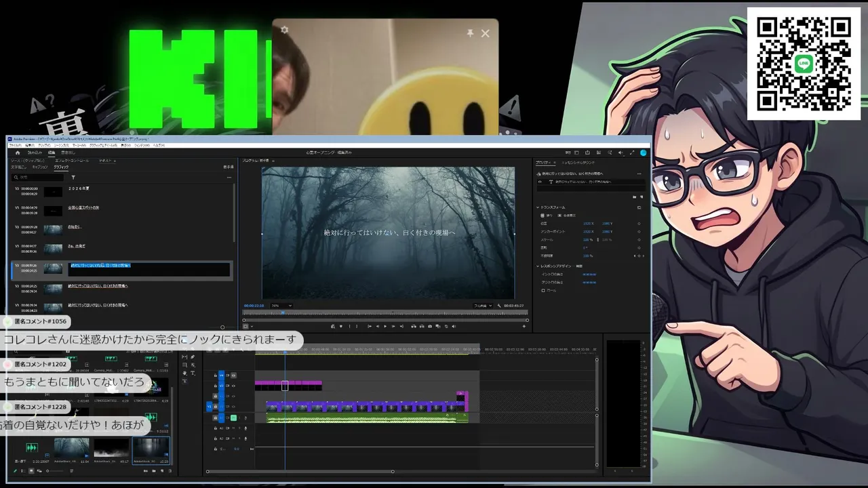Enable the ロール checkbox
The width and height of the screenshot is (868, 488).
coord(543,290)
